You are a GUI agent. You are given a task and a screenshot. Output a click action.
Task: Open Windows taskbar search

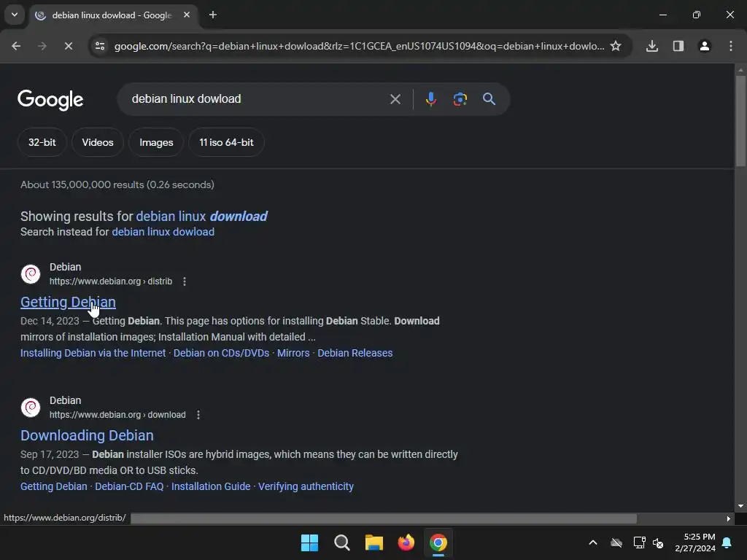341,542
